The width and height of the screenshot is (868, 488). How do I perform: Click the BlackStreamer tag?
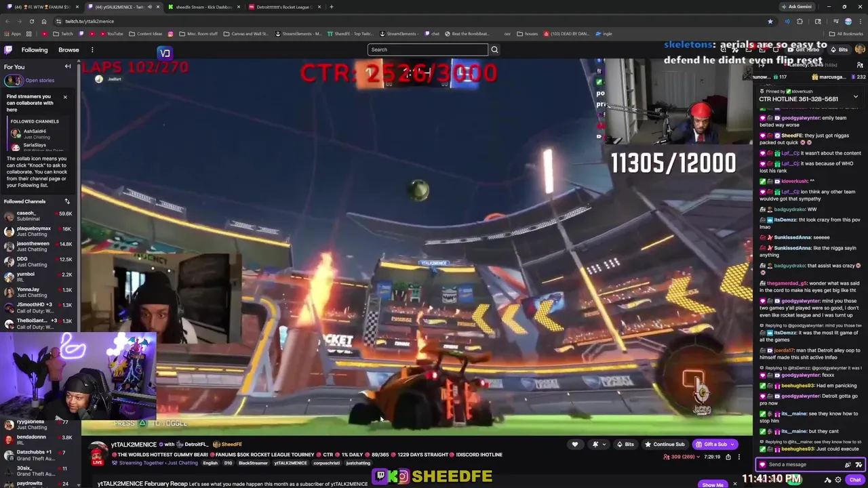(253, 463)
